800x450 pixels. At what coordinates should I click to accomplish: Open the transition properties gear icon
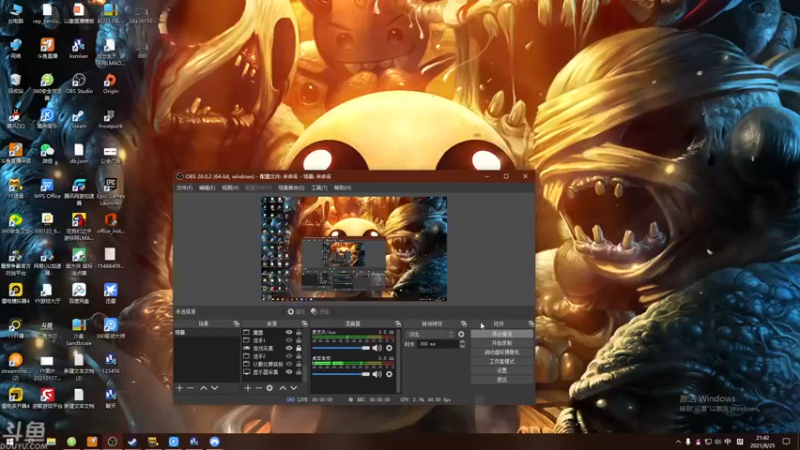click(461, 334)
